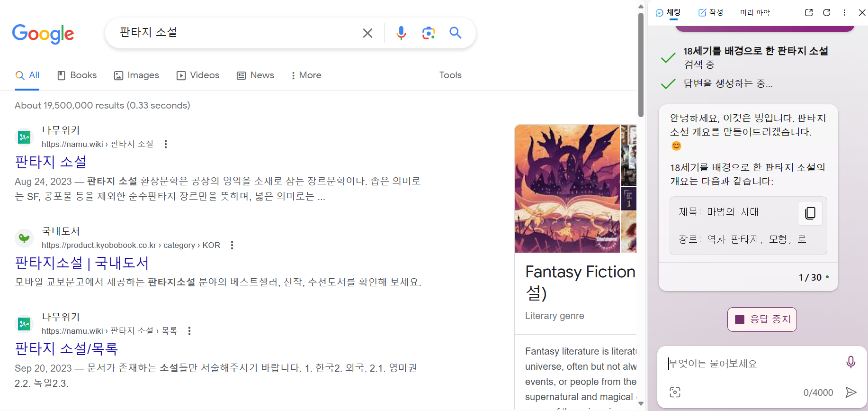Switch to the 채팅 tab
Image resolution: width=868 pixels, height=411 pixels.
(668, 13)
